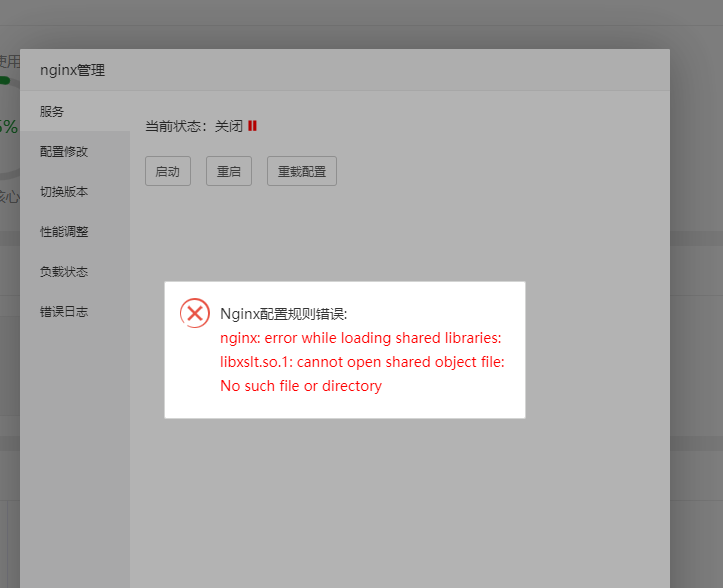Click the red error X icon
The height and width of the screenshot is (588, 723).
click(x=195, y=313)
